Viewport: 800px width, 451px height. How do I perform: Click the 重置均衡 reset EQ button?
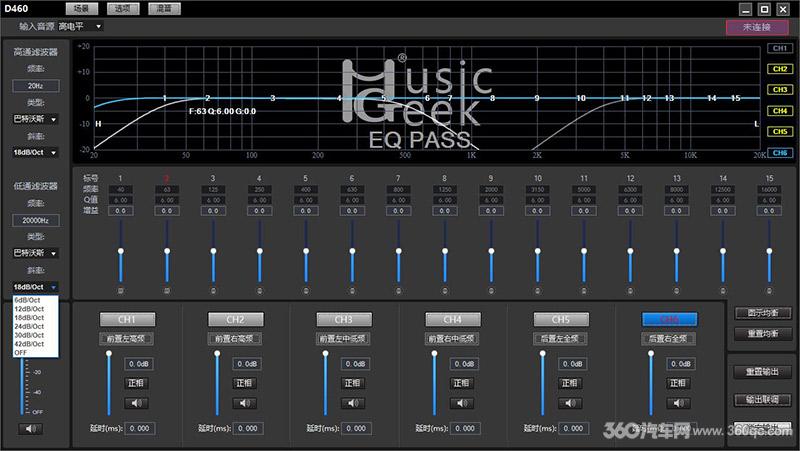pyautogui.click(x=763, y=334)
